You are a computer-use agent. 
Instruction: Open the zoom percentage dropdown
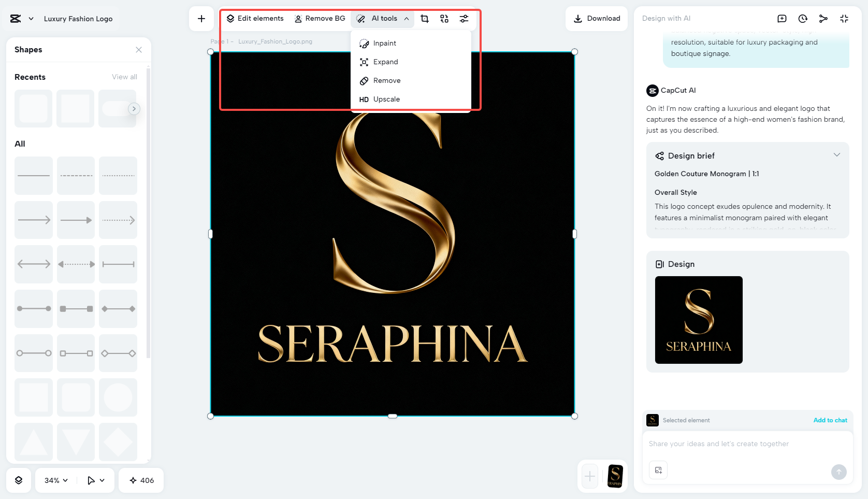pyautogui.click(x=54, y=480)
